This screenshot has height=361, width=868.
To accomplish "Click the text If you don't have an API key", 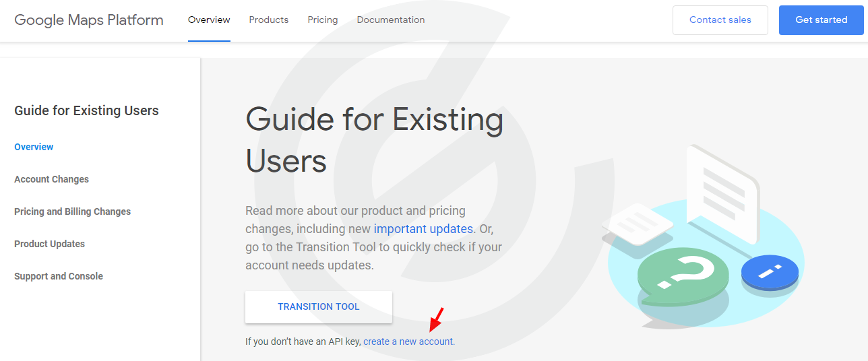I will 303,341.
